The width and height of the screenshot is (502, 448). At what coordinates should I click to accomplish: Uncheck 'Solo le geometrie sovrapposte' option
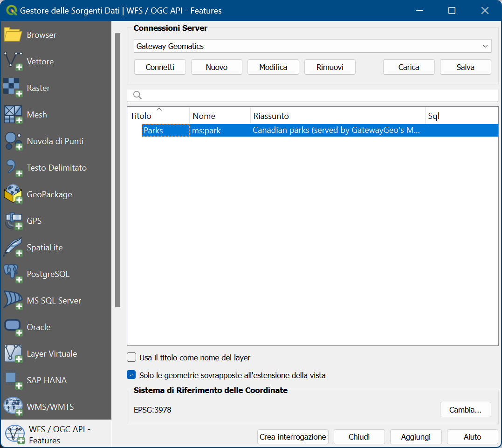pos(131,375)
